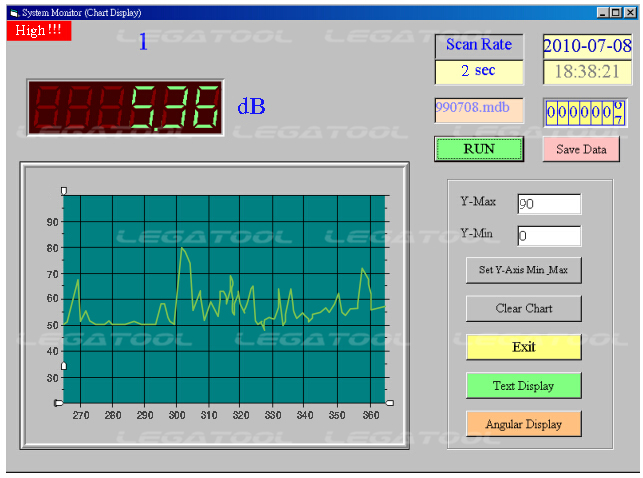Open the Angular Display view
Viewport: 643px width, 478px height.
point(524,424)
